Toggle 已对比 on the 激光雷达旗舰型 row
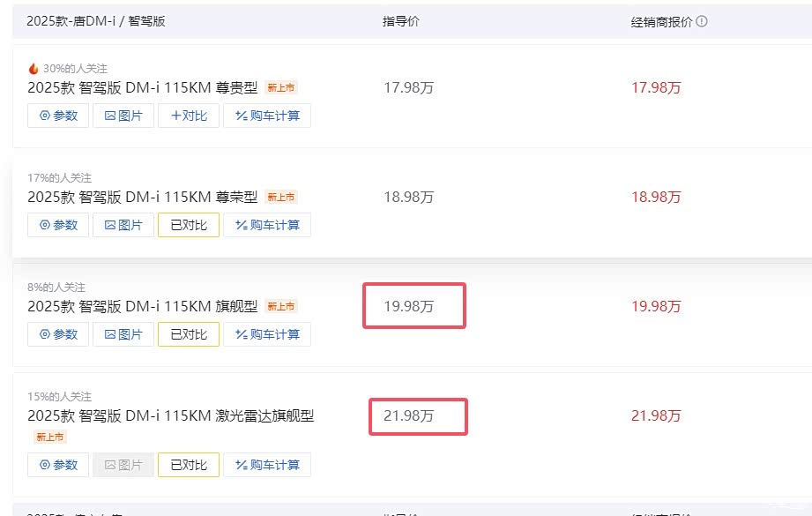 point(189,465)
